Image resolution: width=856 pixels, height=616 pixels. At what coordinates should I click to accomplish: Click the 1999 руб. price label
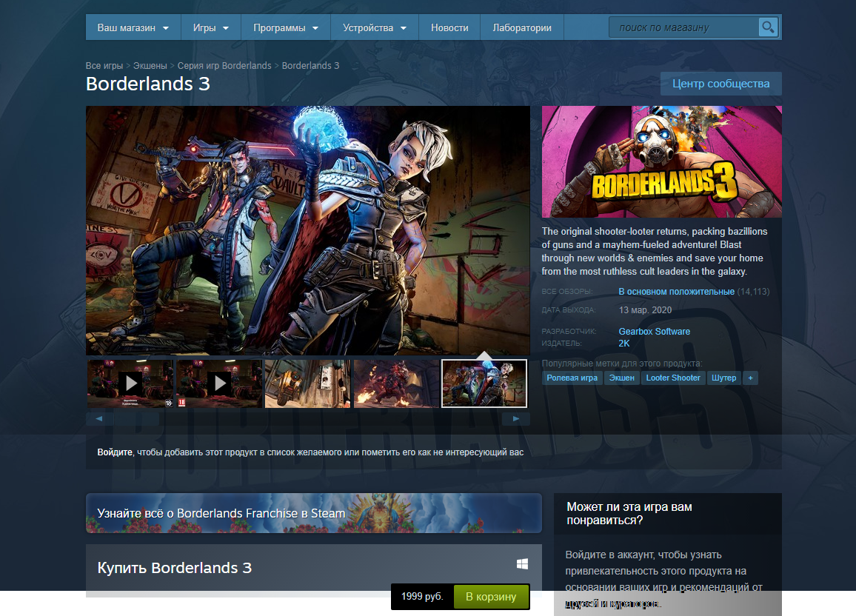tap(422, 596)
